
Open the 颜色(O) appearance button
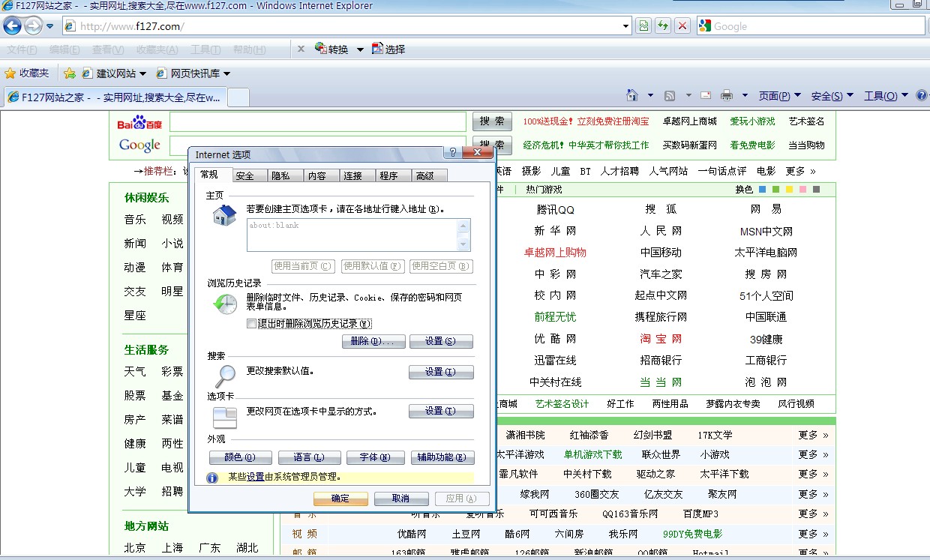(240, 457)
